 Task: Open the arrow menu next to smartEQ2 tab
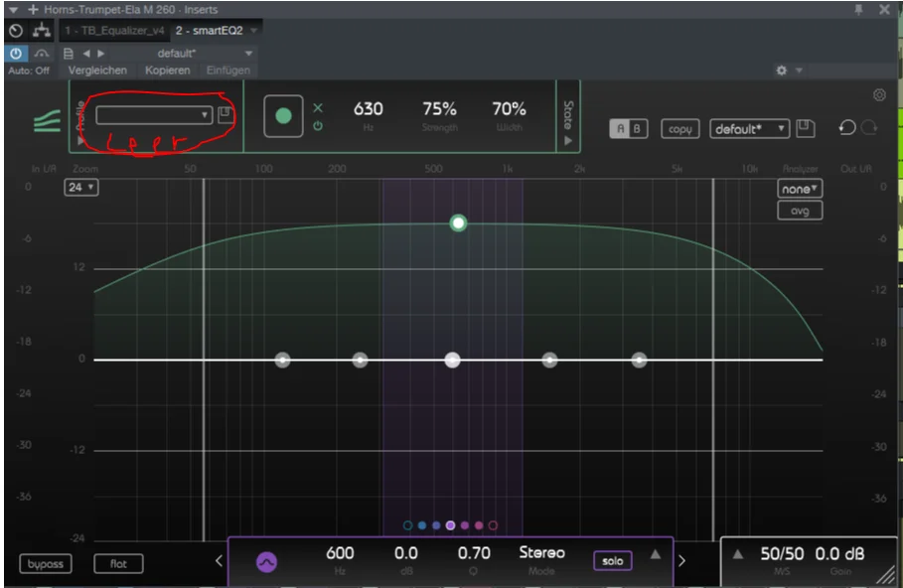pos(254,30)
